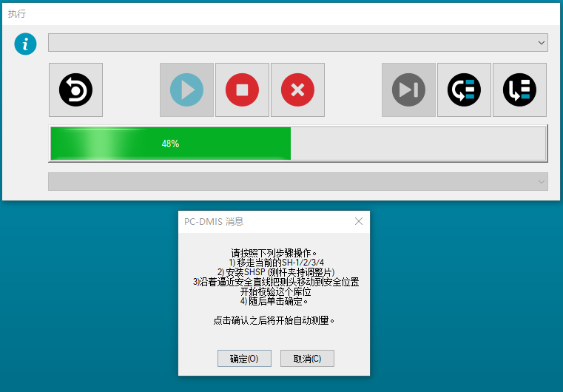Screen dimensions: 563x392
Task: Click the 确定(O) button
Action: tap(244, 359)
